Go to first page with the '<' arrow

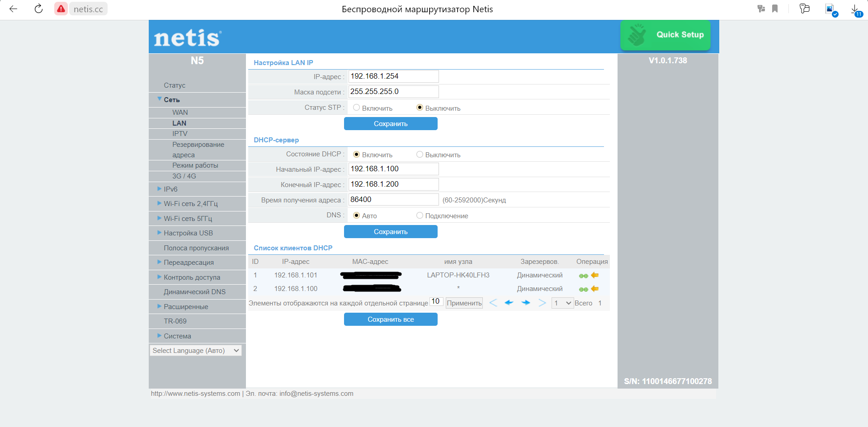(493, 303)
